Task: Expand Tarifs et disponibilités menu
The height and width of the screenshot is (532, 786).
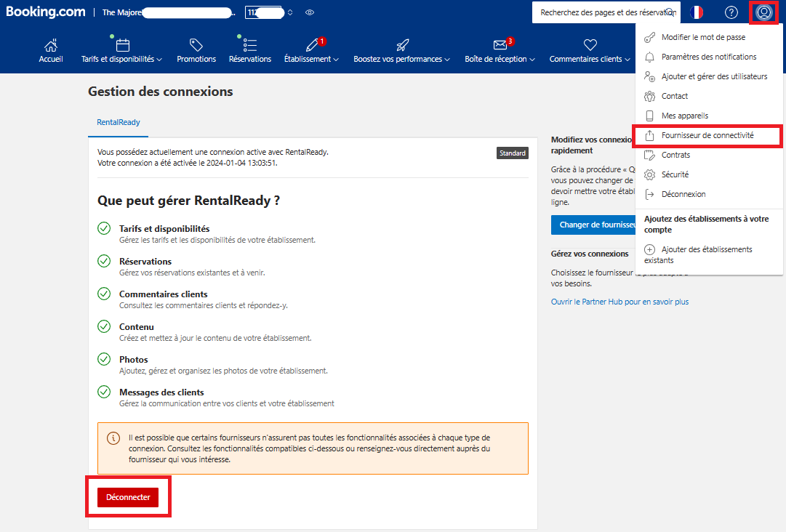Action: pos(122,59)
